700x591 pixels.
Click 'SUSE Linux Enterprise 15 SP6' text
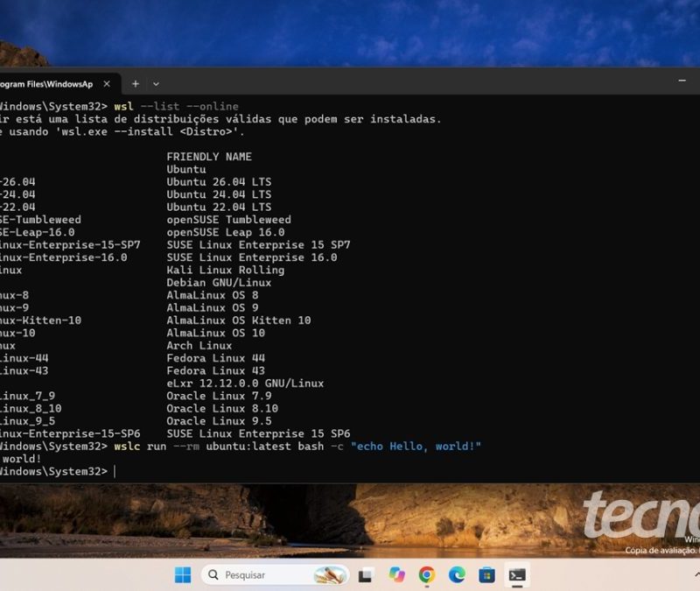[258, 433]
